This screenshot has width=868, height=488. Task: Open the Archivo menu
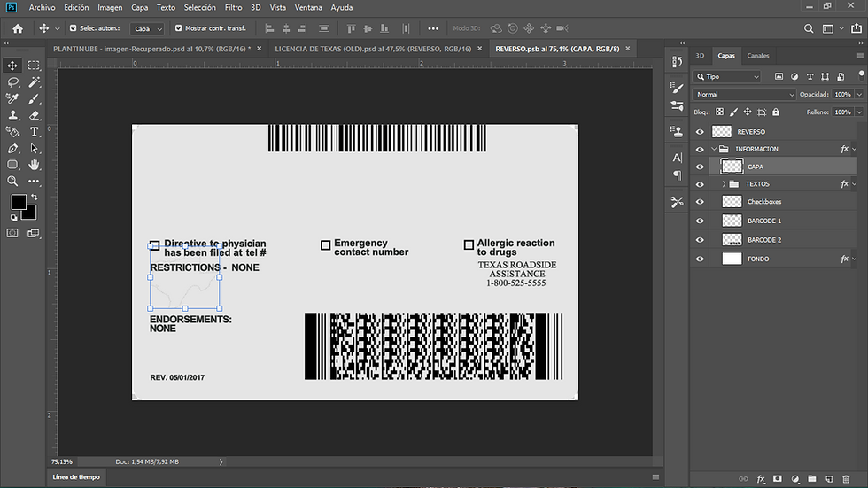click(43, 7)
